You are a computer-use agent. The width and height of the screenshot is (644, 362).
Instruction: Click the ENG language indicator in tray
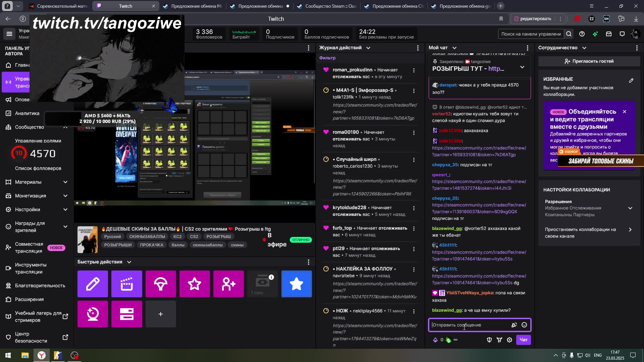[598, 355]
